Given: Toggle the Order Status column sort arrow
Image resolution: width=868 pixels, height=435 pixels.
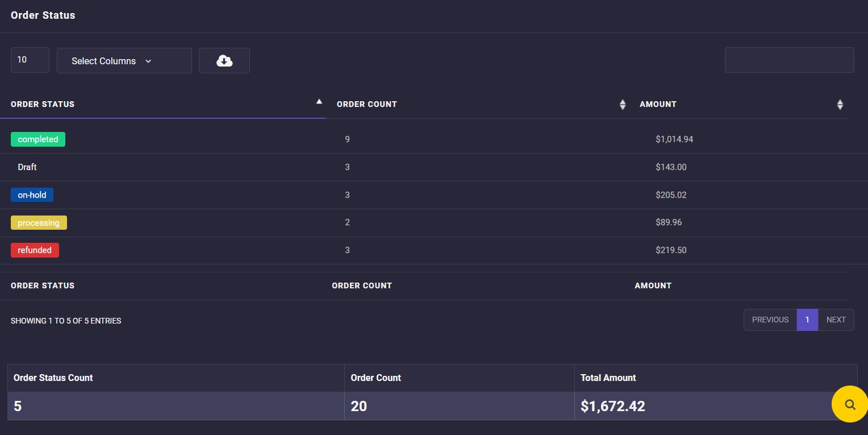Looking at the screenshot, I should pos(319,102).
